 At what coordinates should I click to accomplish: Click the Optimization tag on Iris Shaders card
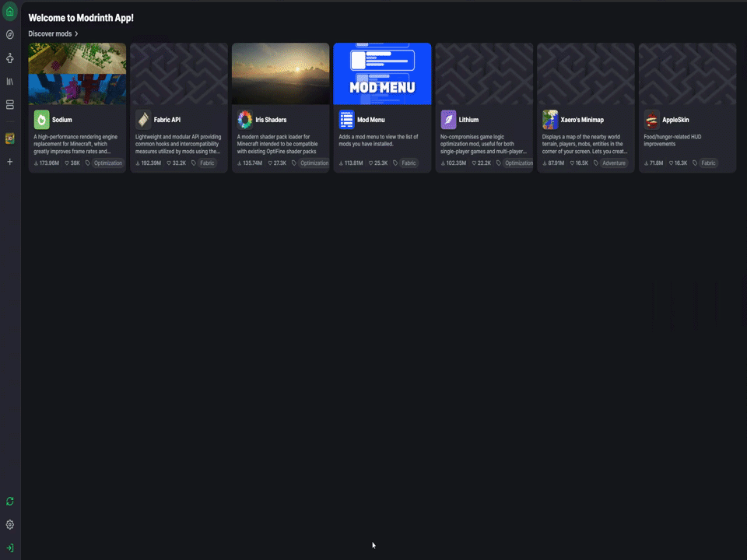tap(314, 163)
